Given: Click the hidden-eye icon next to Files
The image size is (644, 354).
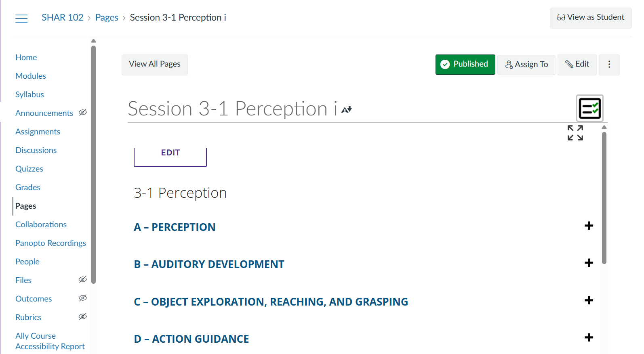Looking at the screenshot, I should [x=83, y=280].
